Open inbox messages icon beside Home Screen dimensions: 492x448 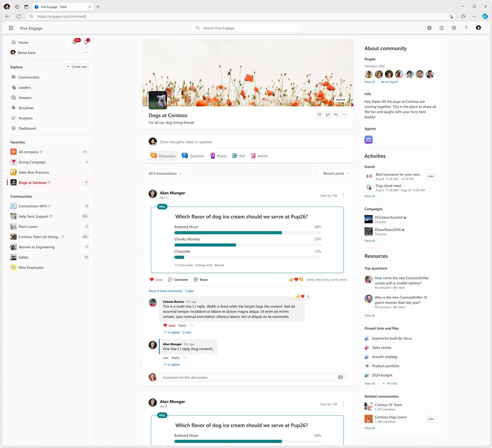point(75,42)
